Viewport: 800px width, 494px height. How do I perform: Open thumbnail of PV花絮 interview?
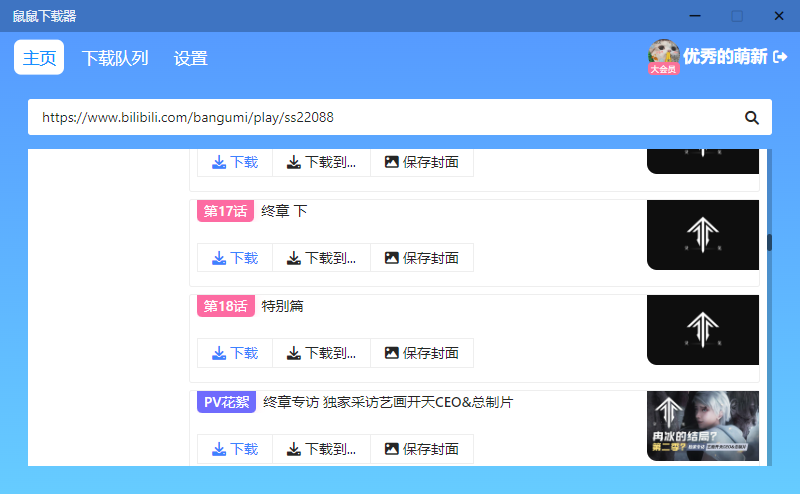point(702,426)
